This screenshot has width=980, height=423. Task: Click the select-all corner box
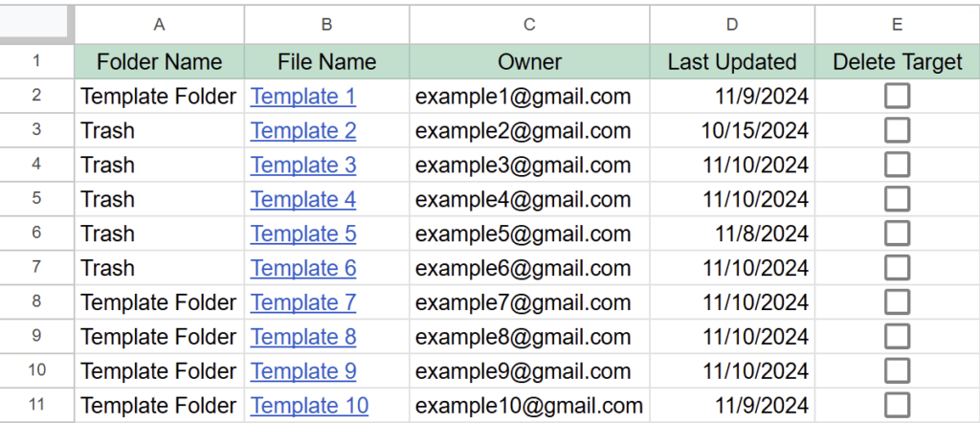click(x=34, y=23)
